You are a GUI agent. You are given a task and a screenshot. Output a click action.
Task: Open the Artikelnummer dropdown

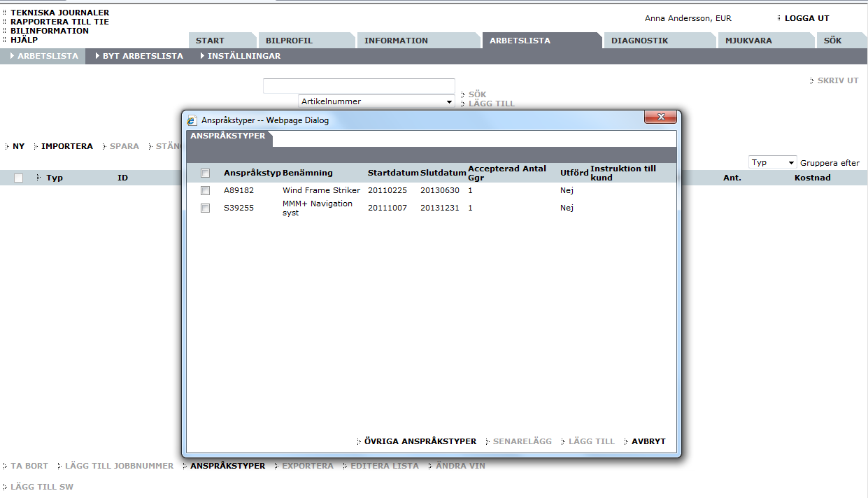coord(376,101)
